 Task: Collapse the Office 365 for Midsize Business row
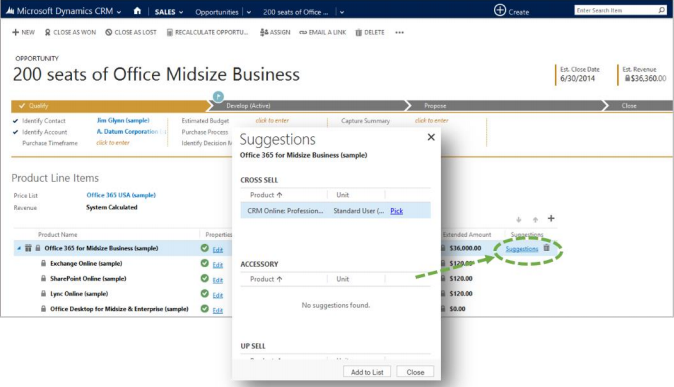[x=19, y=248]
